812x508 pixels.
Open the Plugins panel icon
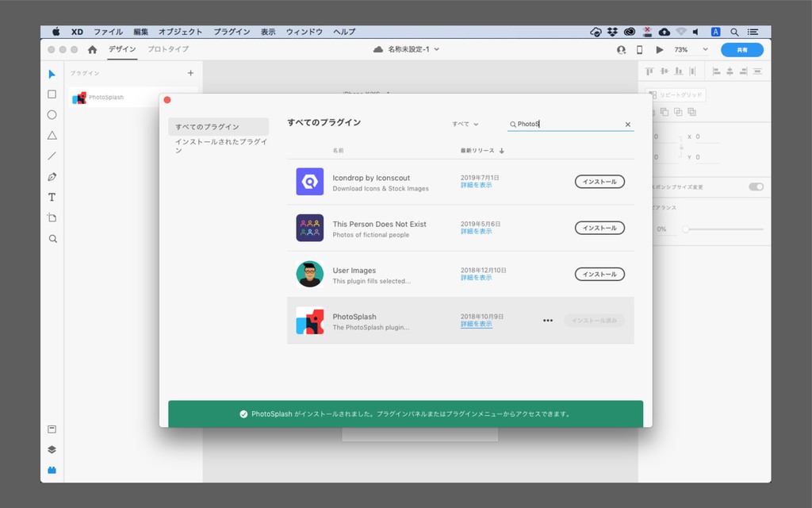point(52,470)
